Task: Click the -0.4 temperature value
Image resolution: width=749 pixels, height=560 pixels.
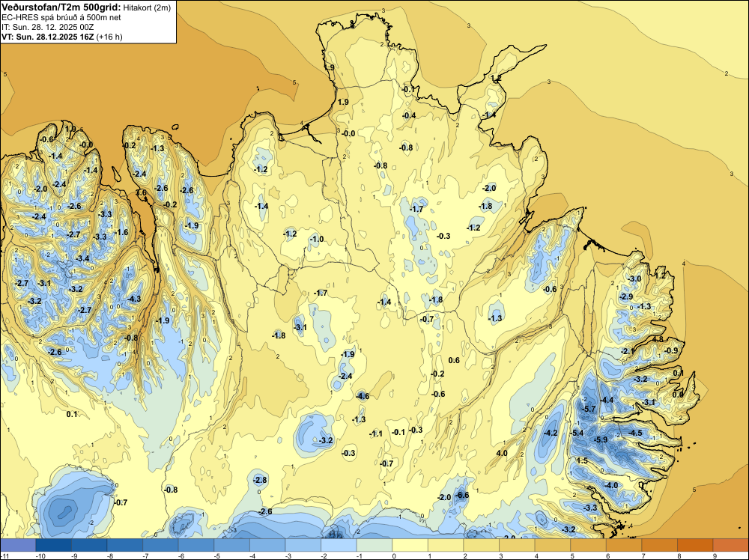Action: pyautogui.click(x=409, y=115)
